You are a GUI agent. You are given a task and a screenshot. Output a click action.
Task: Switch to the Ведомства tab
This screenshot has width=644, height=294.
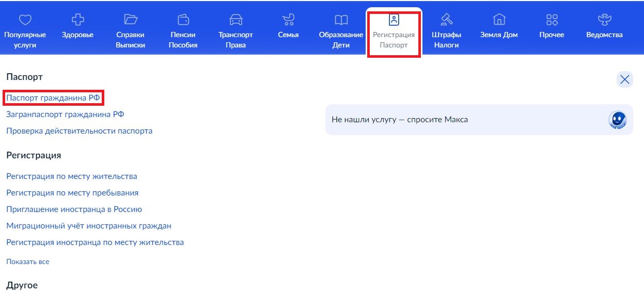pyautogui.click(x=604, y=26)
